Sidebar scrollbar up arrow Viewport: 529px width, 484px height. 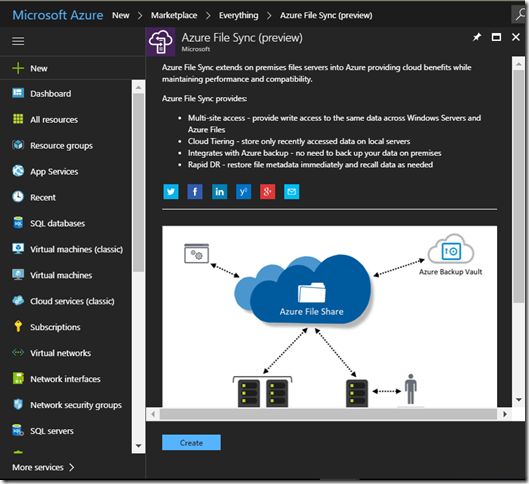[138, 87]
